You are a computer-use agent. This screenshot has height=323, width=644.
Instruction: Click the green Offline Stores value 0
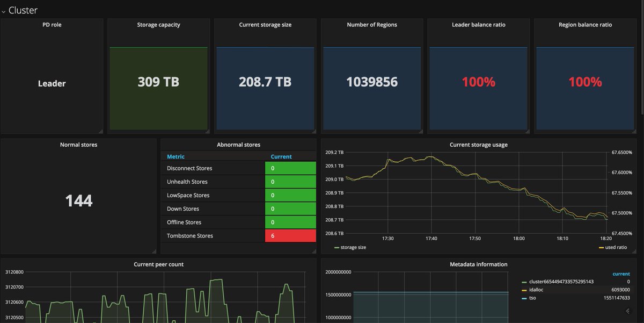[x=290, y=222]
